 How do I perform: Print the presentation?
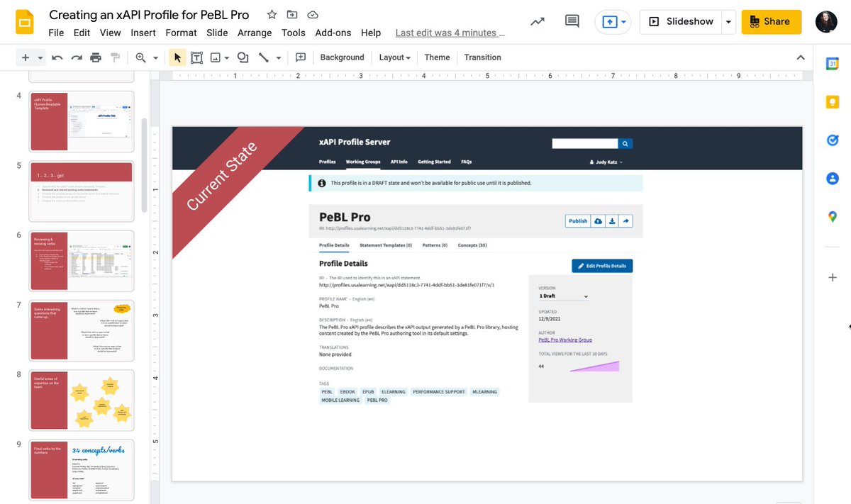pos(96,57)
